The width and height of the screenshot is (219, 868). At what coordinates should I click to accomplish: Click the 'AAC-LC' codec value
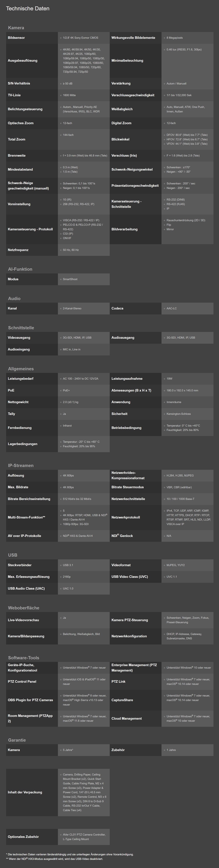(x=172, y=308)
